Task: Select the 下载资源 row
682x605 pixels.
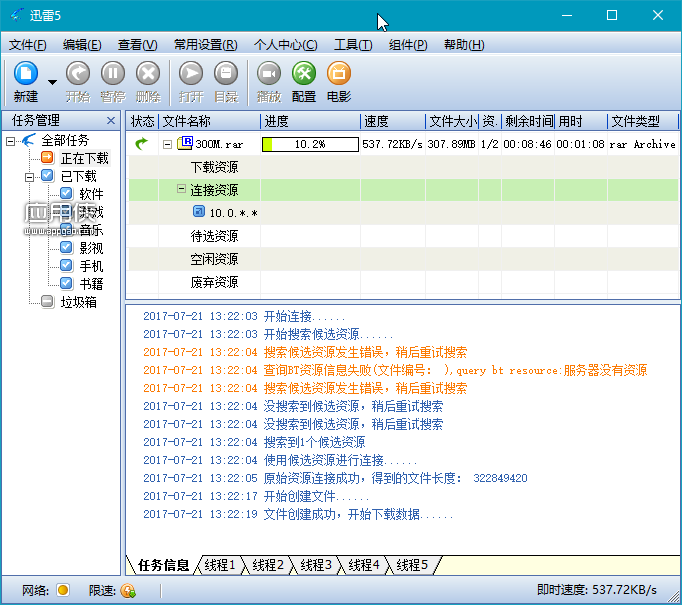Action: [403, 167]
